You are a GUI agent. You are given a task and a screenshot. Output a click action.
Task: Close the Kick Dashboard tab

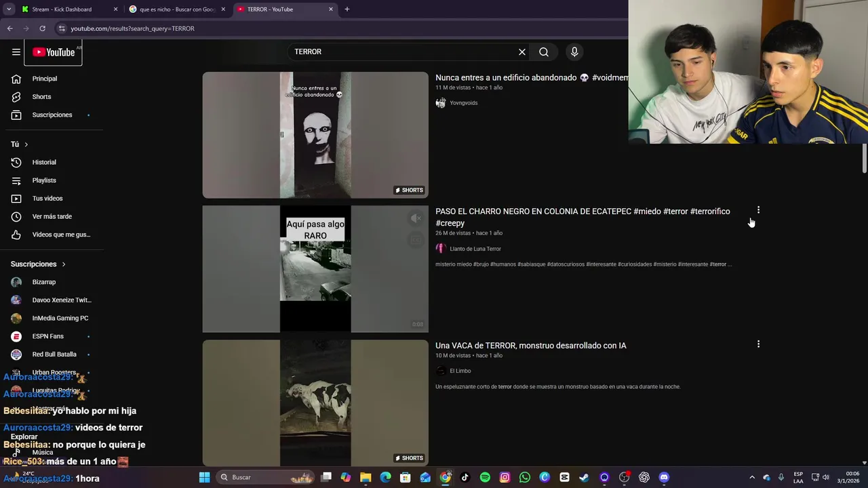pos(115,9)
